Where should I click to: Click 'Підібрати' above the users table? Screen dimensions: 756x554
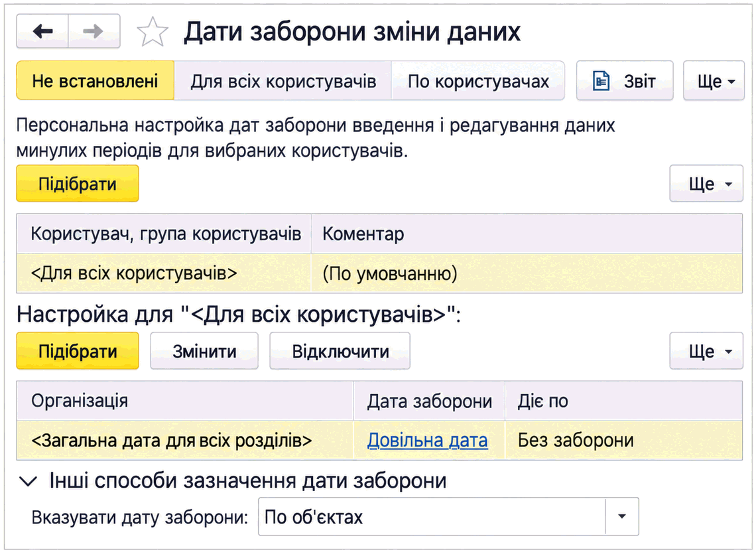[x=78, y=183]
